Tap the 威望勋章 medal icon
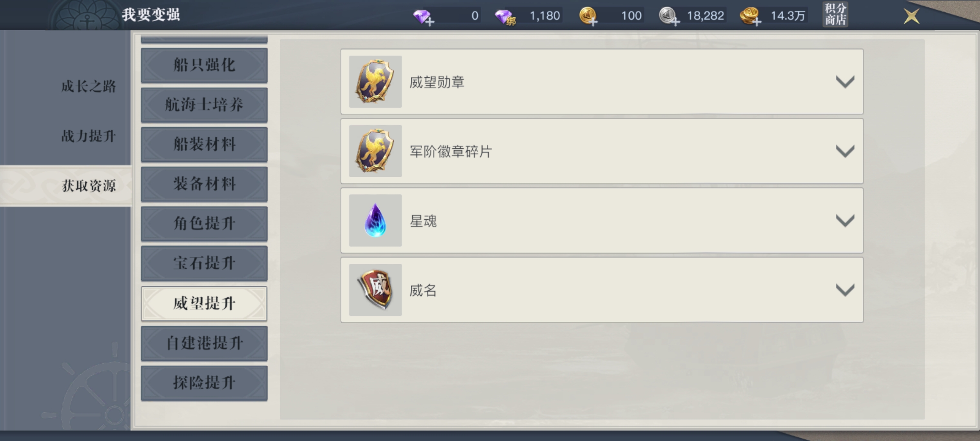Viewport: 980px width, 441px height. click(375, 82)
